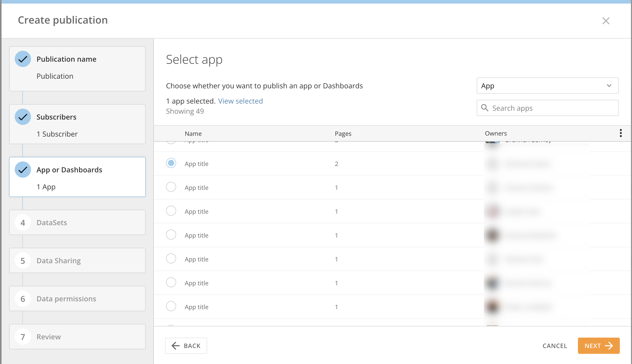The image size is (632, 364).
Task: Sort by the Owners column header
Action: pos(496,133)
